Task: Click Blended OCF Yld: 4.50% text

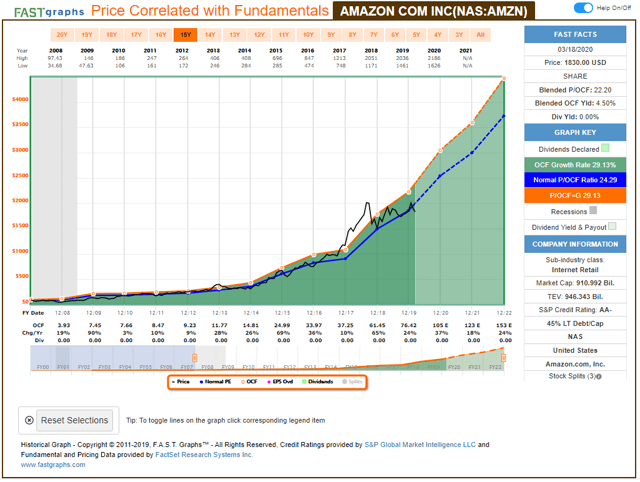Action: 575,104
